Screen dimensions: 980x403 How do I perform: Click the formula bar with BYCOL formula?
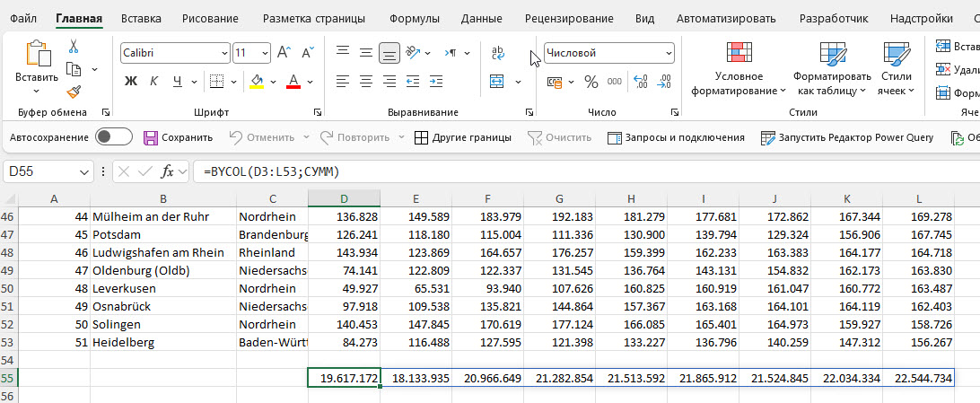(x=538, y=171)
